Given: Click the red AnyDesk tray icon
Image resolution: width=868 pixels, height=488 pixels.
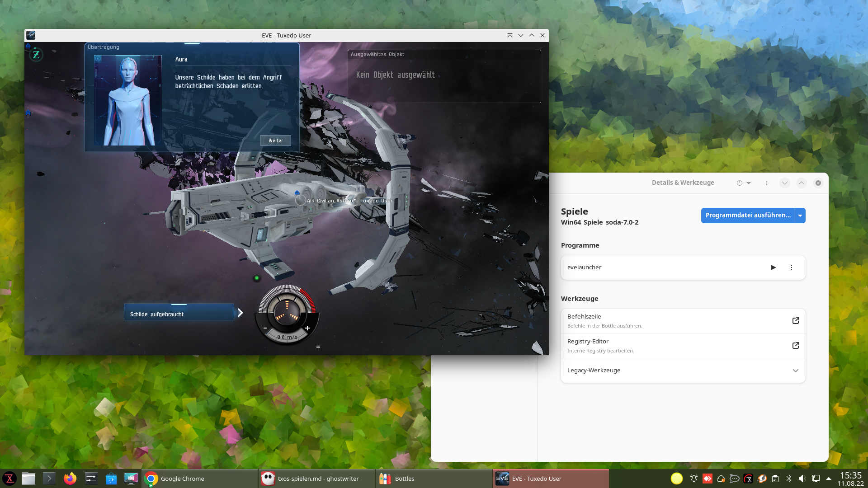Looking at the screenshot, I should click(708, 479).
